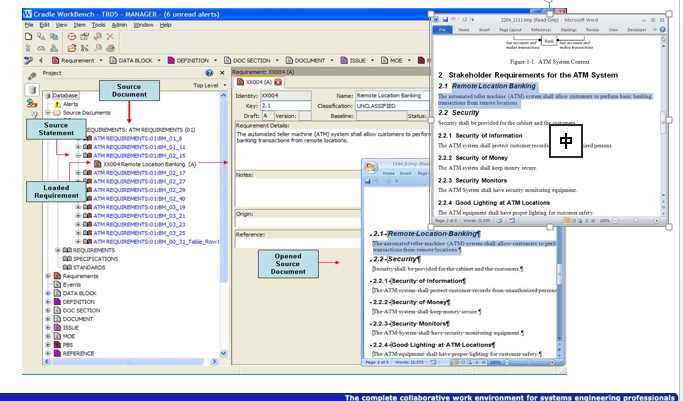The height and width of the screenshot is (401, 683).
Task: Open the Tools menu in Cradle
Action: click(x=98, y=25)
